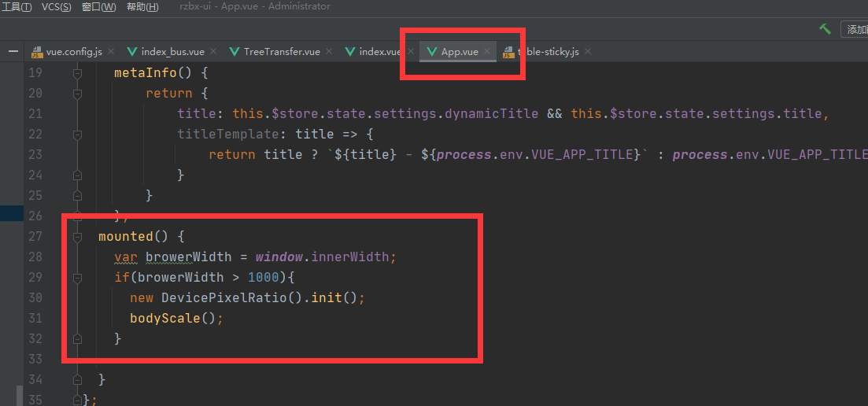Viewport: 868px width, 406px height.
Task: Open the 帮助 (Help) menu
Action: pyautogui.click(x=141, y=7)
